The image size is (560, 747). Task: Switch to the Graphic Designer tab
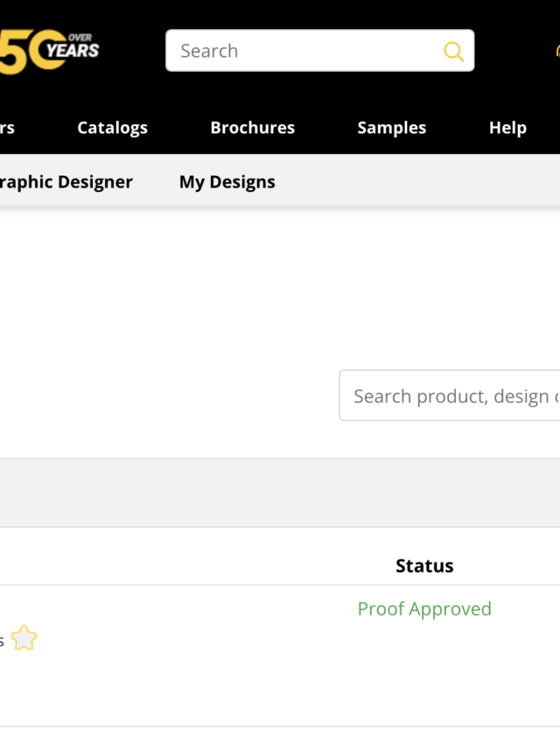pyautogui.click(x=66, y=182)
